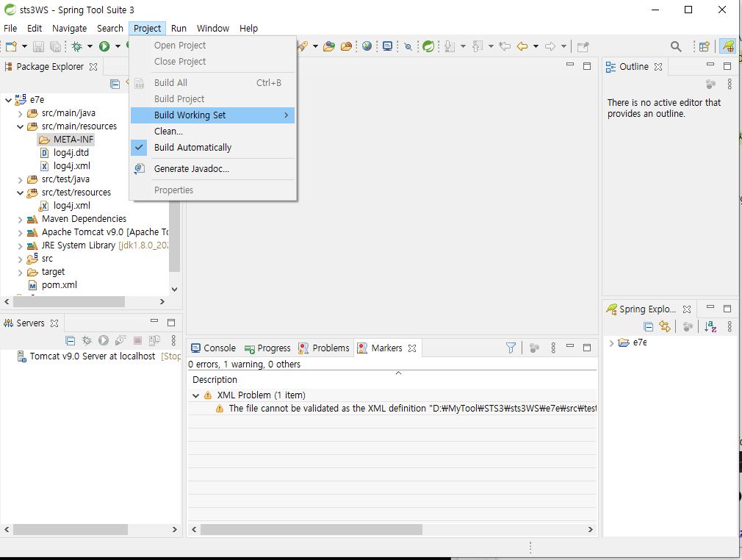Collapse the XML Problem group in Markers
The image size is (742, 560).
(x=196, y=395)
